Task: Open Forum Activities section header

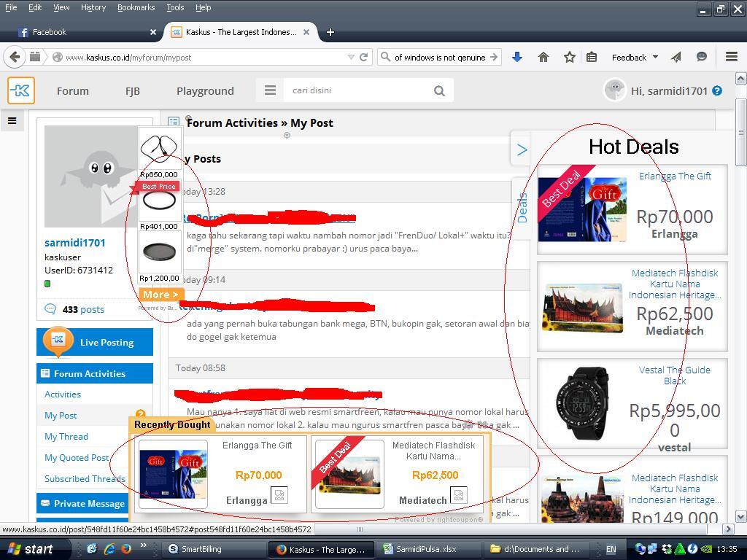Action: coord(95,373)
